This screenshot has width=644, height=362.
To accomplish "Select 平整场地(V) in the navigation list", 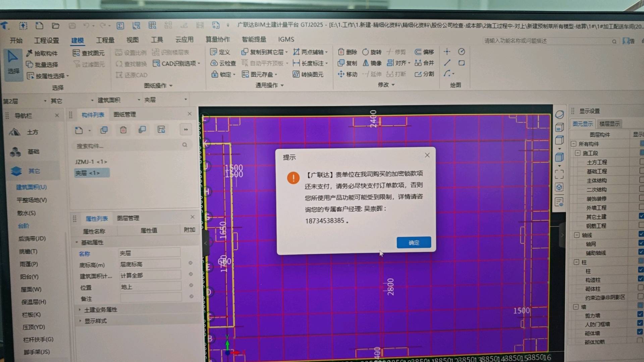I will coord(32,200).
